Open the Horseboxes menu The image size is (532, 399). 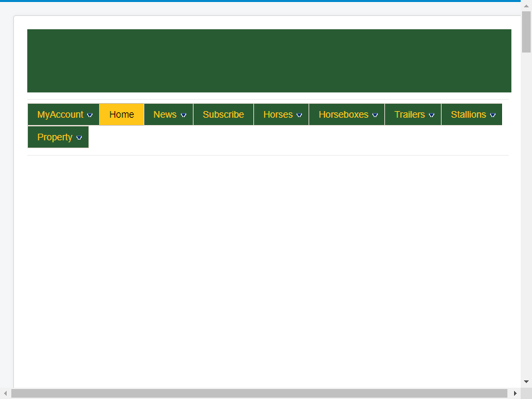[346, 114]
